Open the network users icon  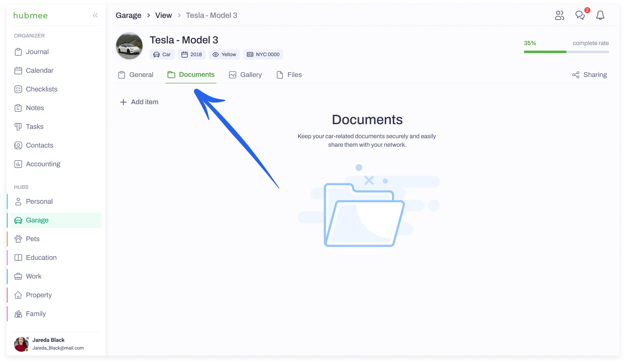coord(560,15)
